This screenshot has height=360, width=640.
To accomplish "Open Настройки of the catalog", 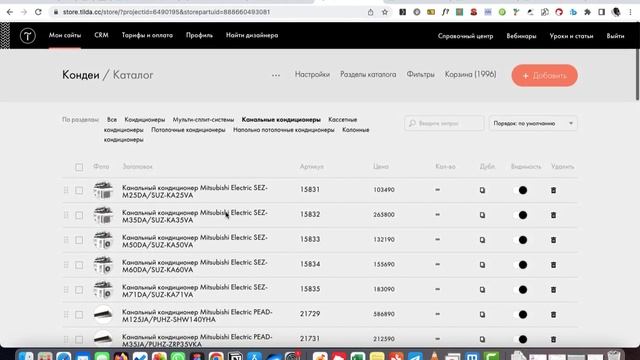I will [x=312, y=74].
